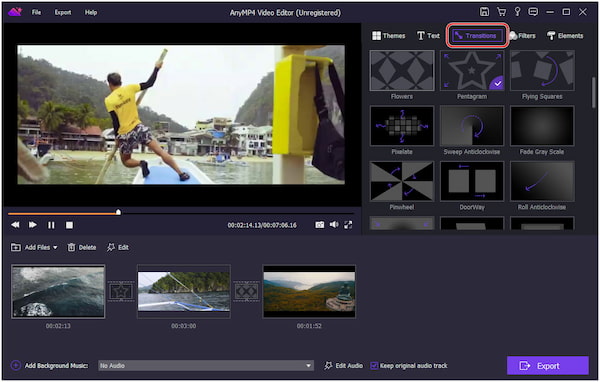The image size is (600, 382).
Task: Select the Transitions tab
Action: coord(477,36)
